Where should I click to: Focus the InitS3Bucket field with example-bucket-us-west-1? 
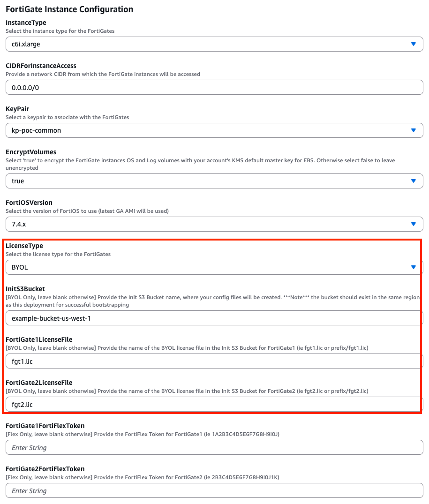pos(214,318)
